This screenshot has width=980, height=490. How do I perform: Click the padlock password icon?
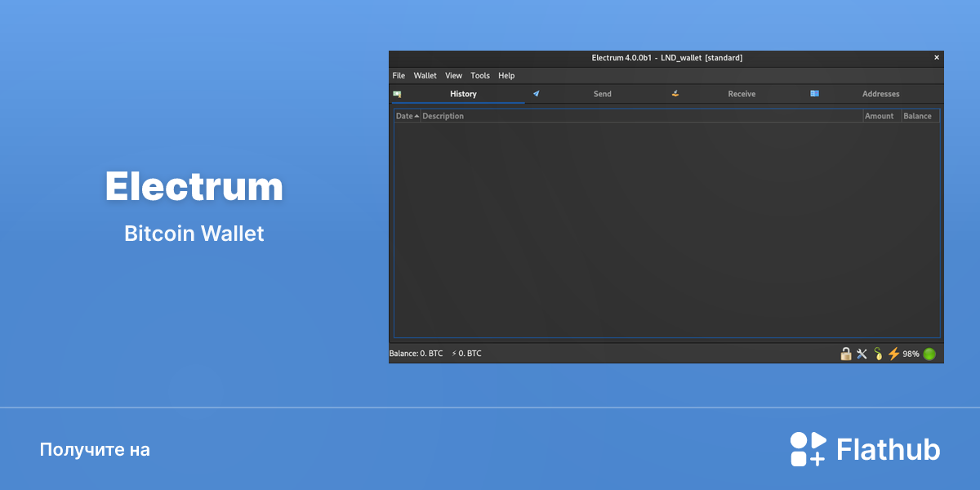coord(846,354)
